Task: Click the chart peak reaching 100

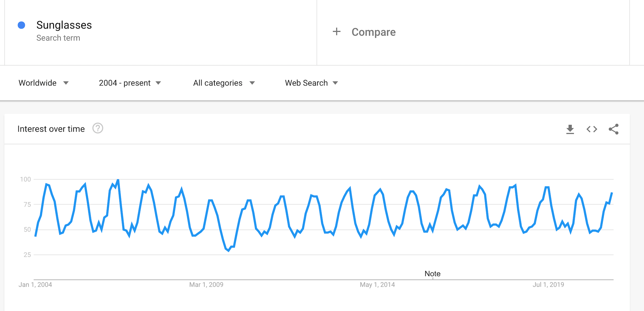Action: tap(118, 180)
